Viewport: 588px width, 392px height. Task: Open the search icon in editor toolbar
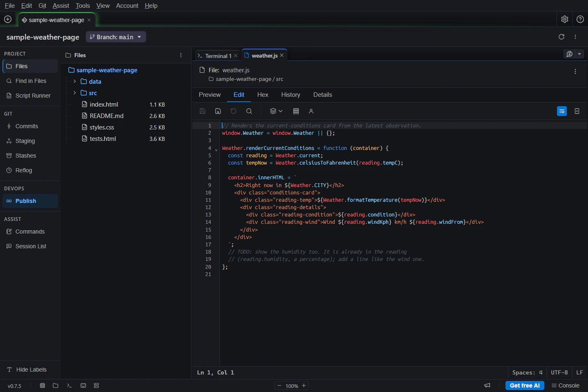pos(249,111)
